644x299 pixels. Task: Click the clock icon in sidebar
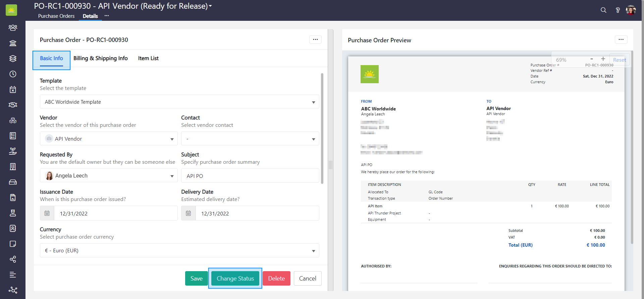13,74
